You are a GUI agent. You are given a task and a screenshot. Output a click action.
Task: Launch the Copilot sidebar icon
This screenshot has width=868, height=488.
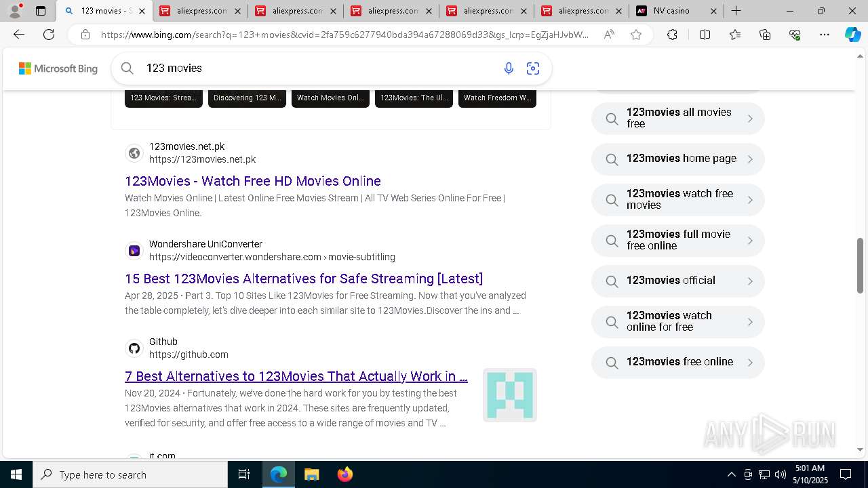click(852, 35)
